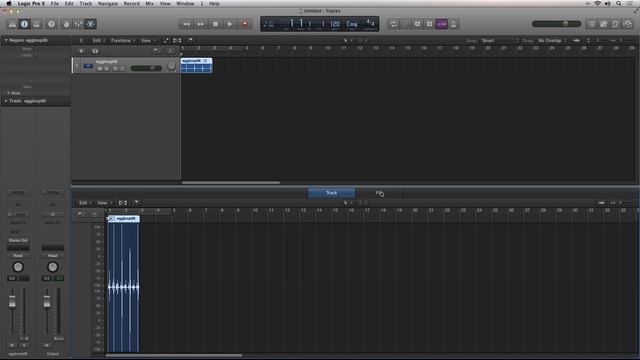Turn the eggloop06 track pan knob
The width and height of the screenshot is (640, 360).
(x=171, y=67)
